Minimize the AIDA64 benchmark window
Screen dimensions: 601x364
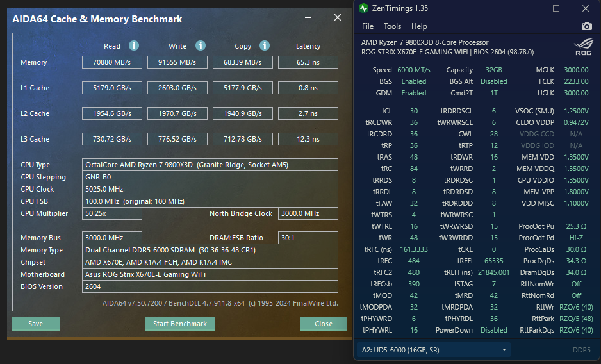coord(308,18)
